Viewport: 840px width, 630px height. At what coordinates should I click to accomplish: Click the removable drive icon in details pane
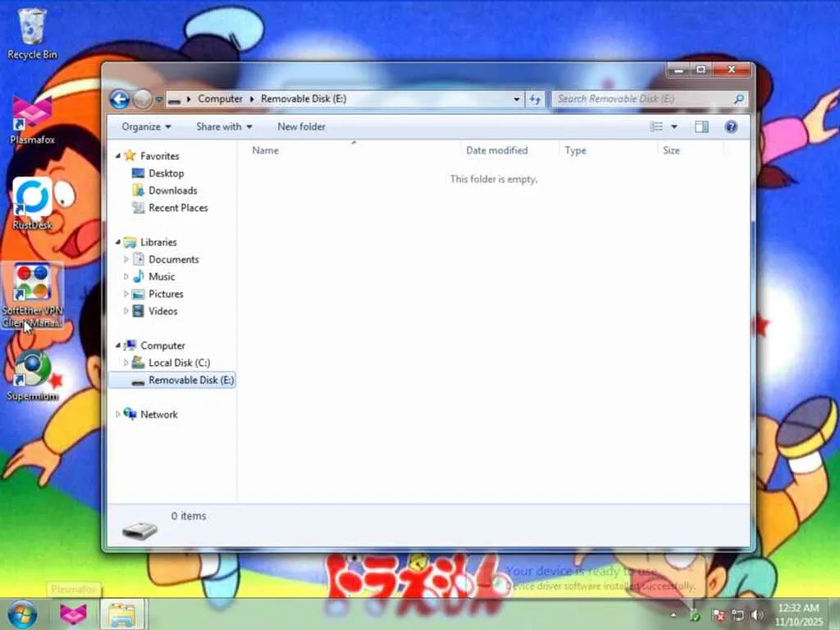[x=139, y=529]
